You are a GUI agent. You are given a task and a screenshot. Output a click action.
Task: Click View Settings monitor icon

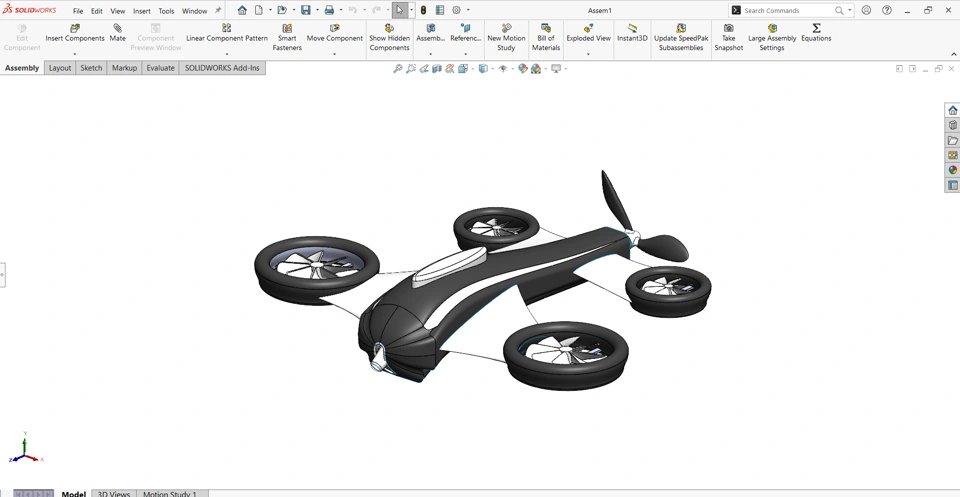coord(556,69)
